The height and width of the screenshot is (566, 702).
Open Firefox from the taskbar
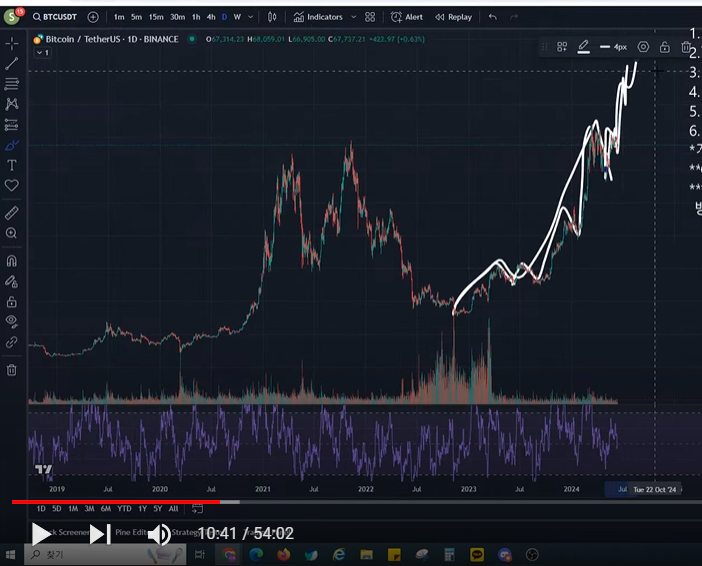(x=283, y=555)
